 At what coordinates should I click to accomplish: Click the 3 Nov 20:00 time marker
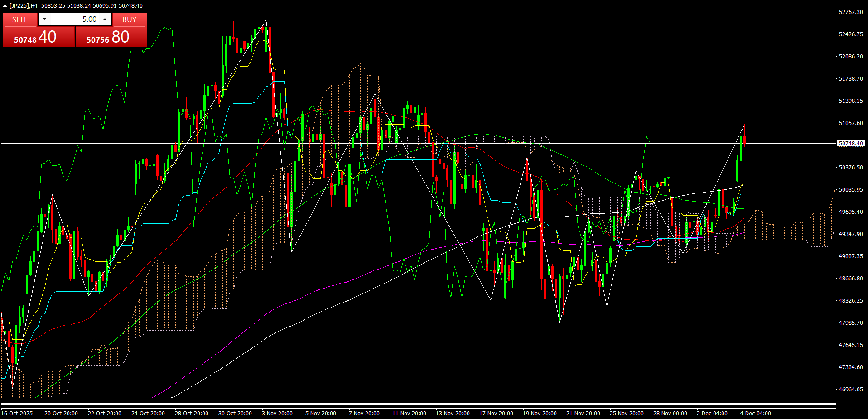click(x=277, y=413)
